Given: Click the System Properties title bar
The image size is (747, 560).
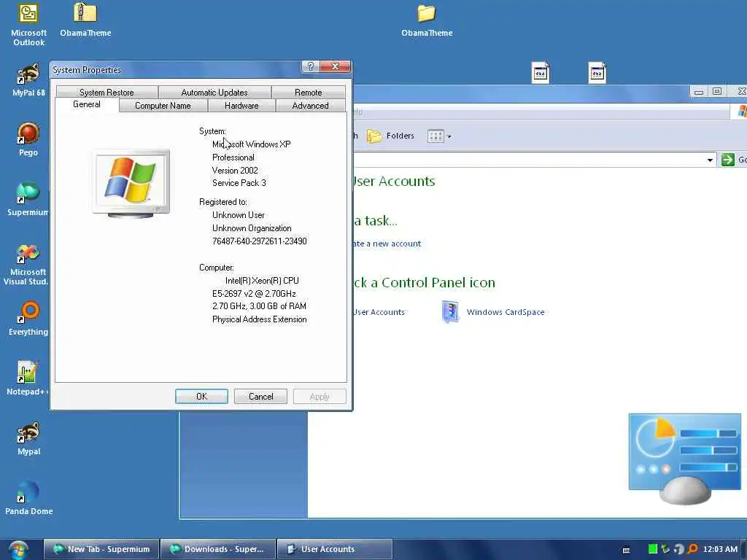Looking at the screenshot, I should tap(177, 69).
